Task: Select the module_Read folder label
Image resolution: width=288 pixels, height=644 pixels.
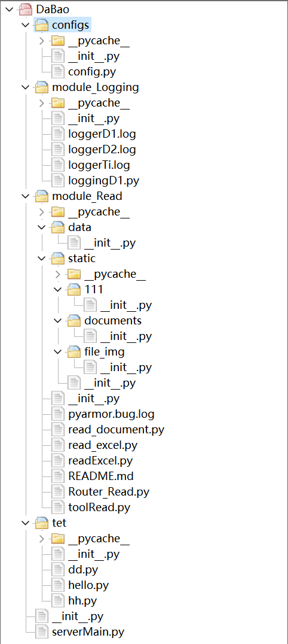Action: pos(87,196)
